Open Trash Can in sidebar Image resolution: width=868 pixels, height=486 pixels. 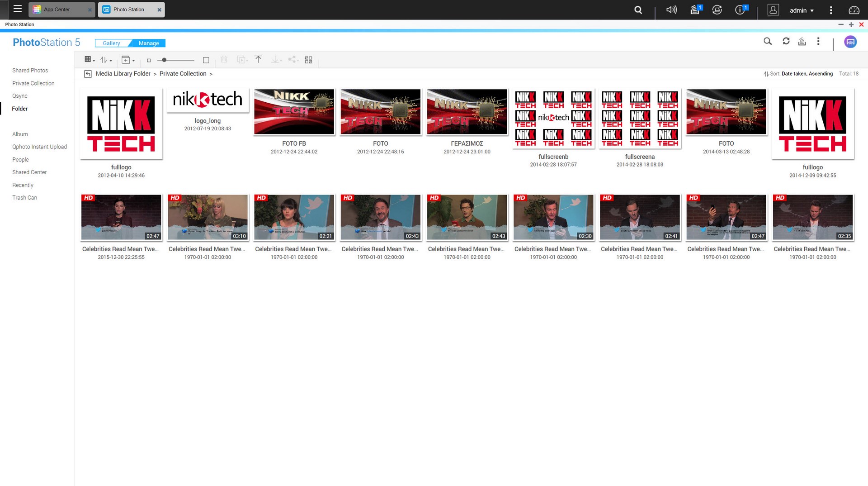click(24, 198)
